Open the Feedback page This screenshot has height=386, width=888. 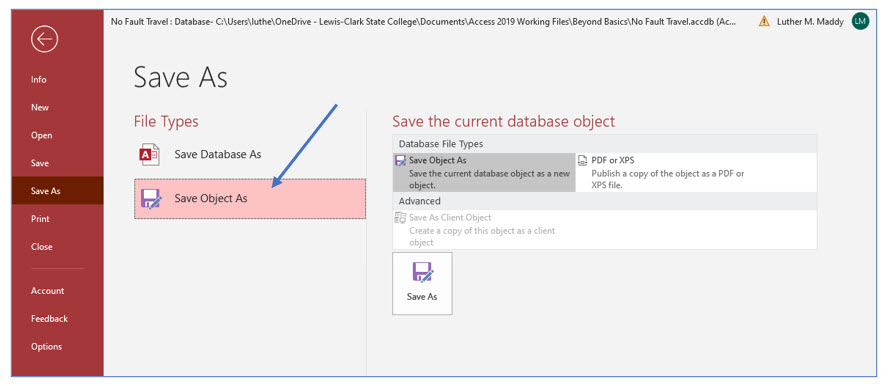(x=49, y=319)
